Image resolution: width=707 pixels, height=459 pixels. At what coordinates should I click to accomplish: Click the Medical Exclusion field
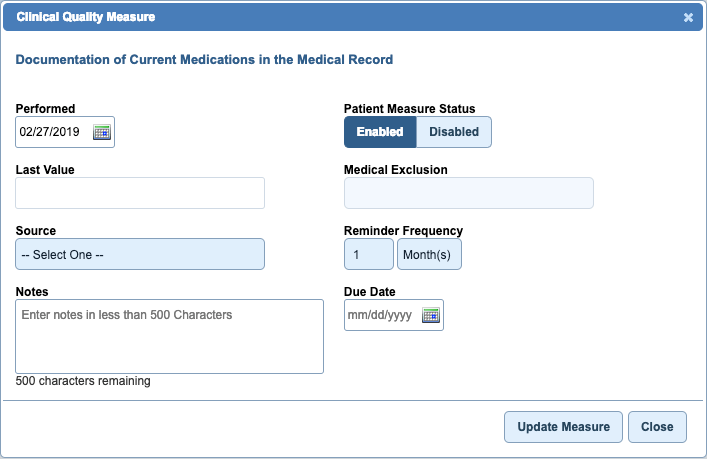[468, 193]
